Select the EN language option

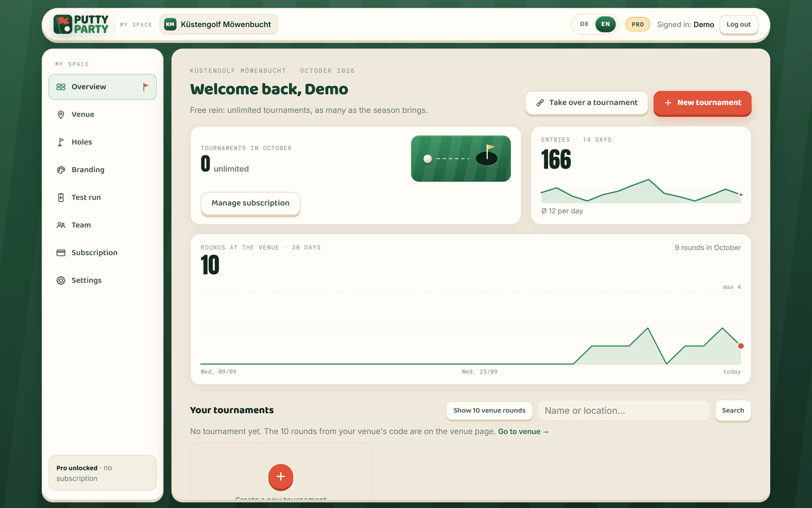tap(605, 24)
